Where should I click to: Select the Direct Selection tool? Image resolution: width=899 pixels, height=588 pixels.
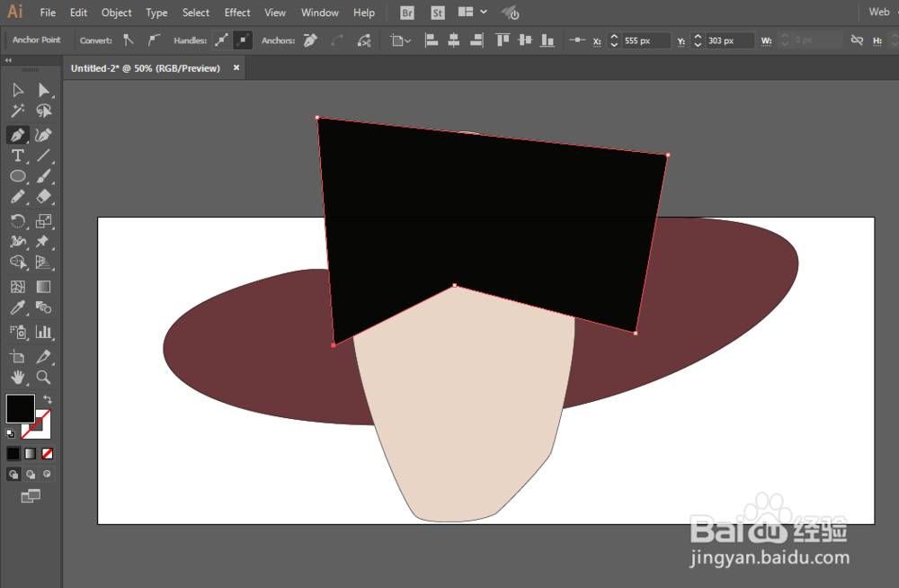pyautogui.click(x=43, y=90)
